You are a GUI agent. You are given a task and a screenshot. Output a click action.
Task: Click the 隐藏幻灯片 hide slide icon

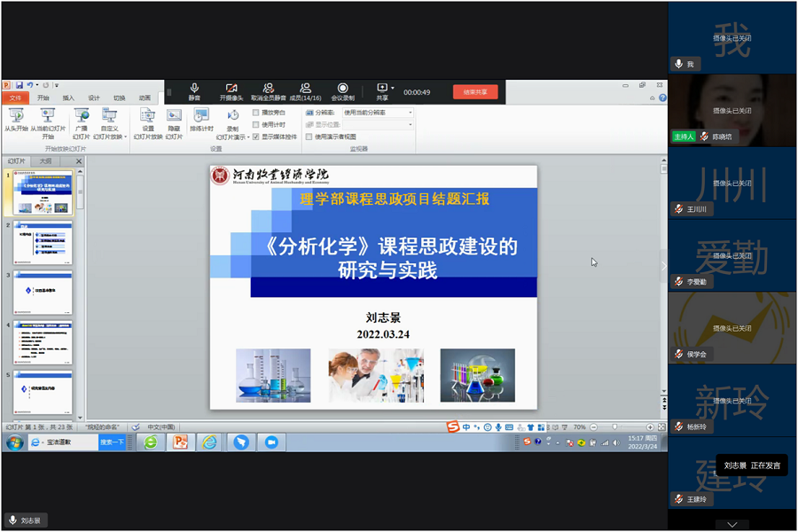(x=174, y=116)
